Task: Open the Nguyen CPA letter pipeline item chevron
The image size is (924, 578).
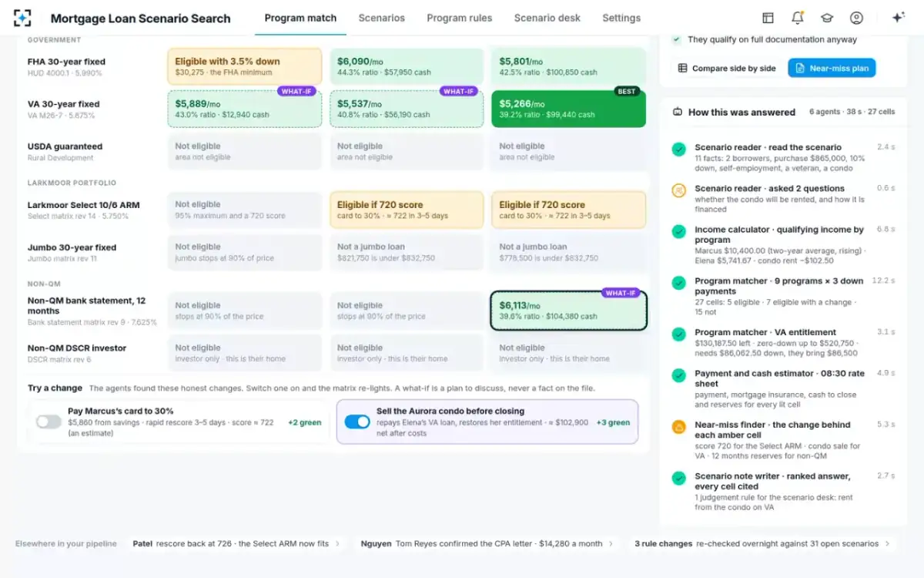Action: coord(611,543)
